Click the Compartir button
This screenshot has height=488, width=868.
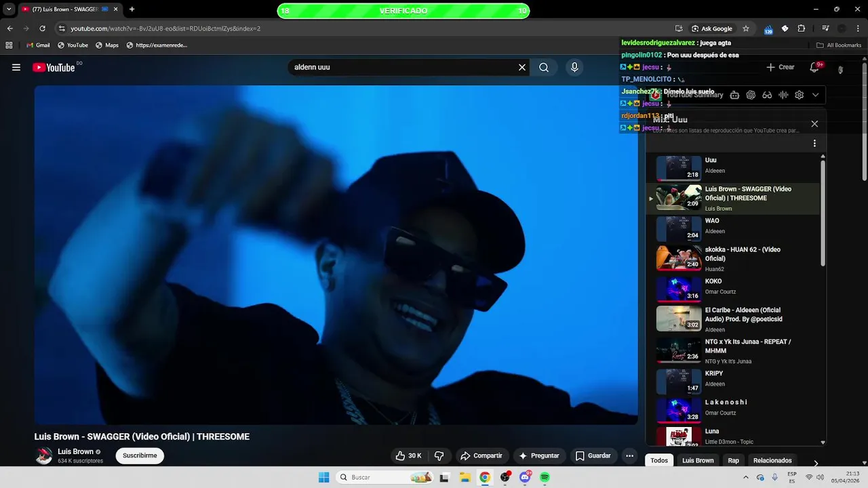pos(481,455)
